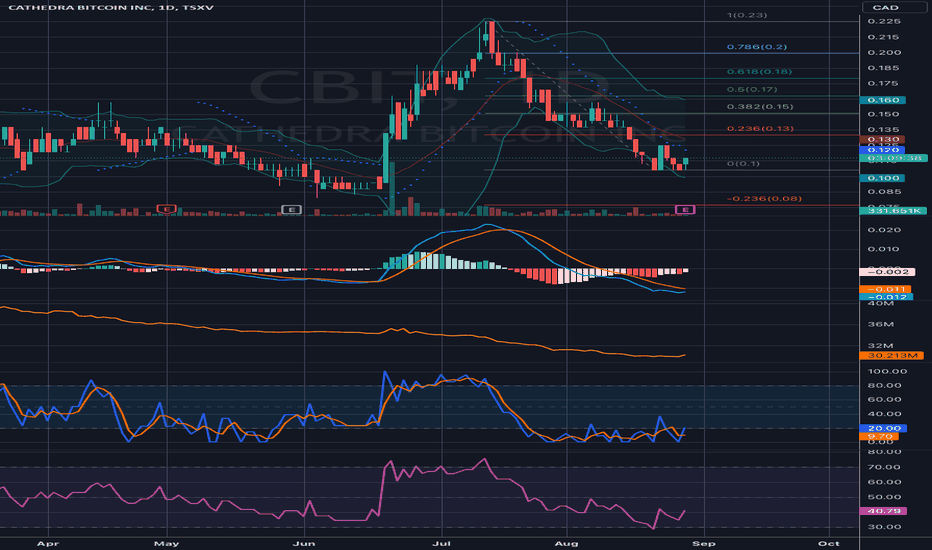Click the highlighted 0.160 price tag
This screenshot has height=550, width=932.
[x=883, y=100]
